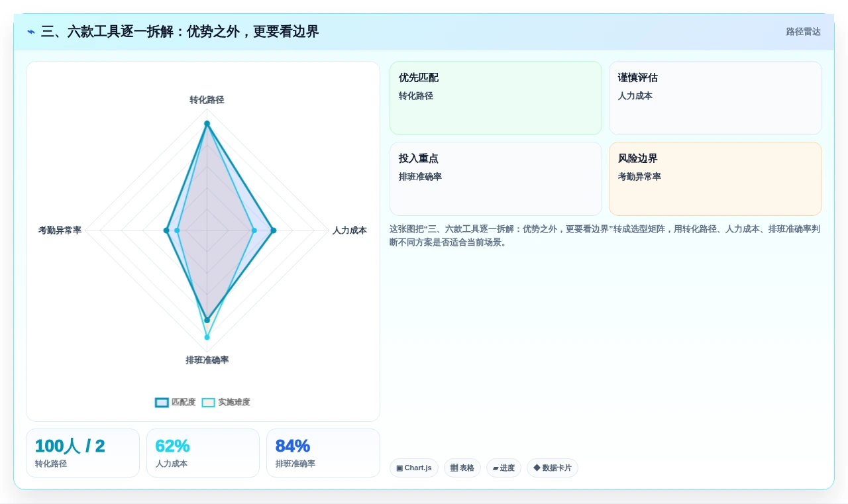Open the 谨慎评估 card
The height and width of the screenshot is (504, 848).
click(x=715, y=98)
